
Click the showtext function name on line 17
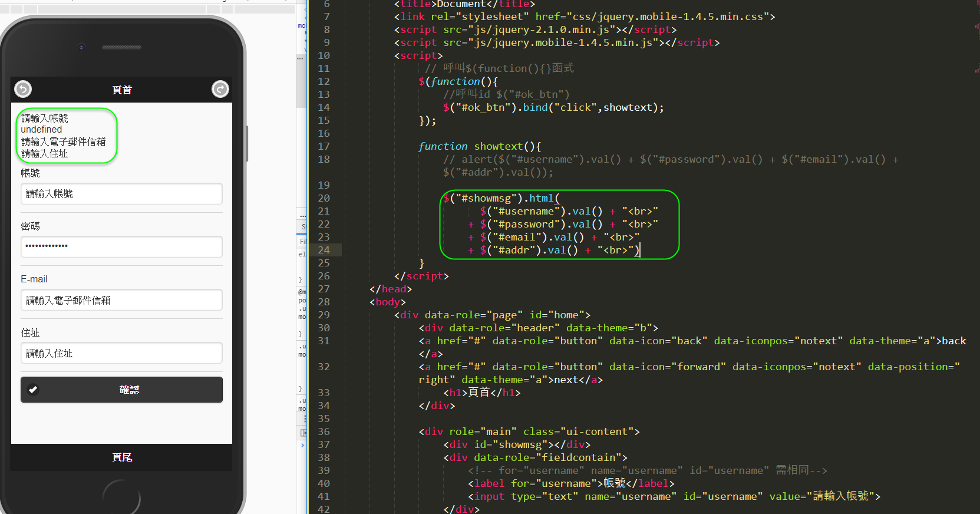point(498,146)
